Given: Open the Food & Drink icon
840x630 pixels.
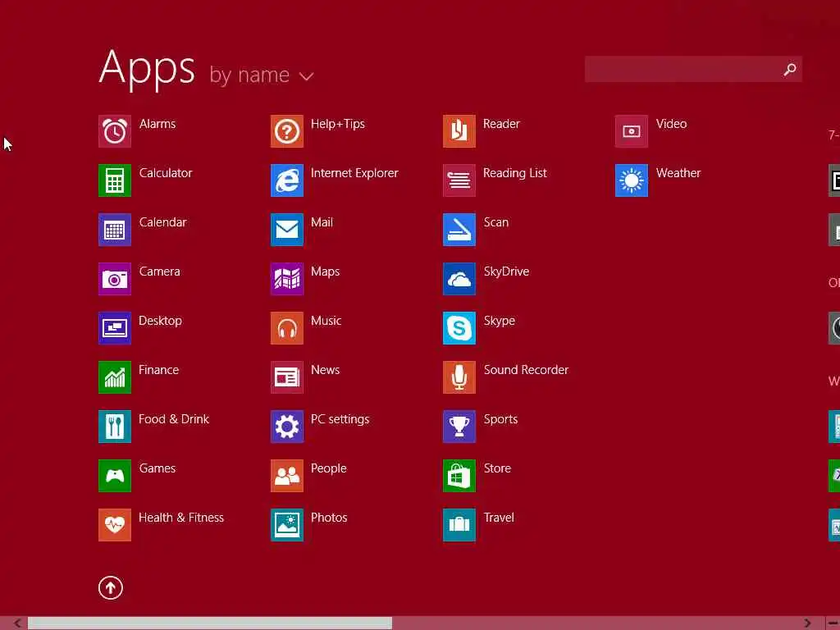Looking at the screenshot, I should [115, 427].
